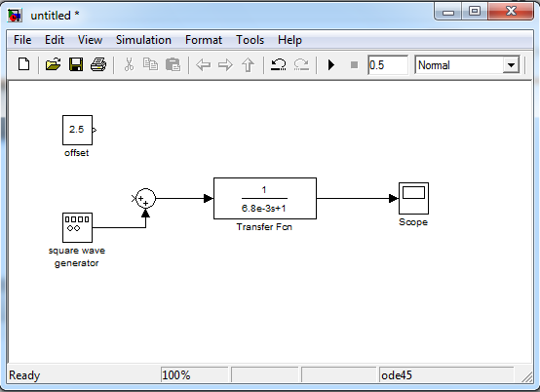
Task: Open the Tools menu
Action: tap(251, 40)
